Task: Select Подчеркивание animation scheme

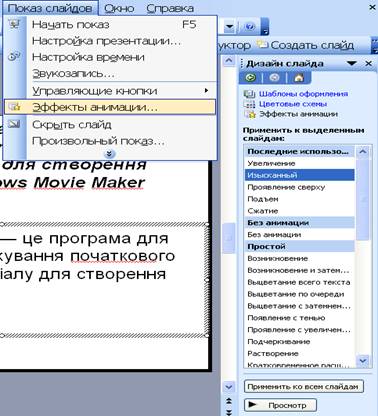Action: [x=300, y=341]
